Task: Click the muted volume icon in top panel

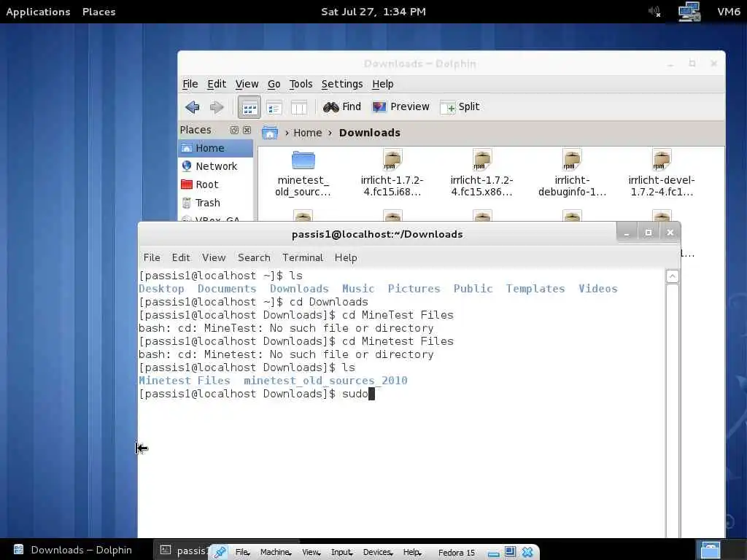Action: 654,12
